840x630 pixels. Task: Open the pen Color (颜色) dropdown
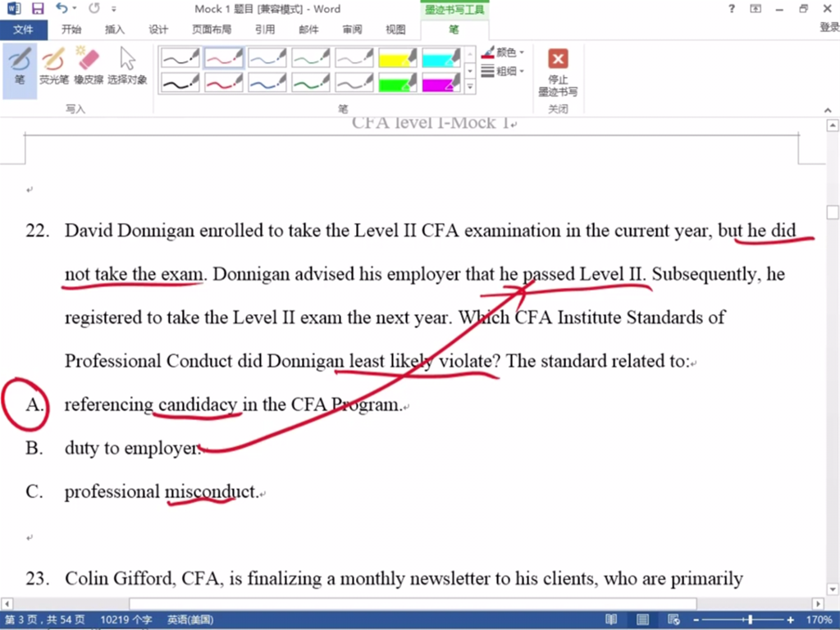click(x=504, y=52)
